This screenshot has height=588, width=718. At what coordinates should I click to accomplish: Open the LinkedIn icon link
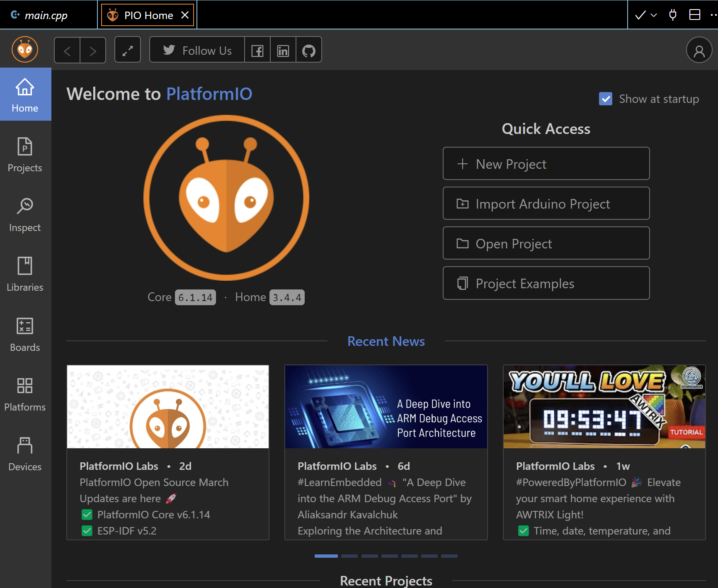(283, 50)
